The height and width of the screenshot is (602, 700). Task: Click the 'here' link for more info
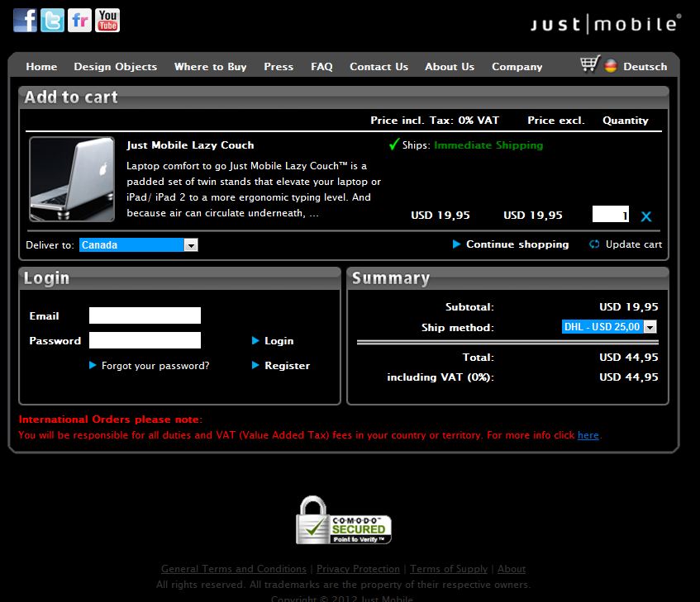[588, 435]
